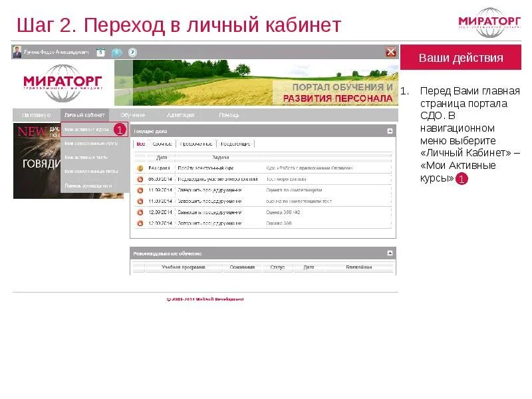Click the Текущие дела panel title
This screenshot has width=532, height=399.
click(x=150, y=131)
